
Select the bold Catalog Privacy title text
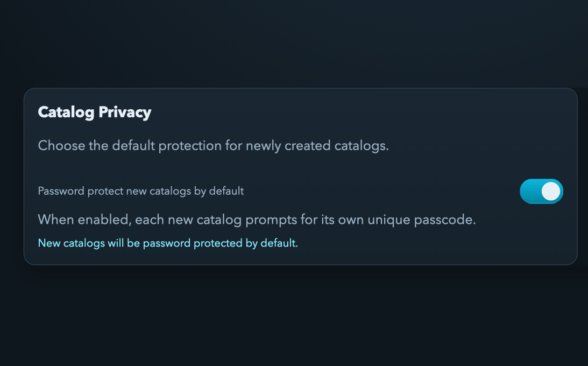click(x=94, y=112)
